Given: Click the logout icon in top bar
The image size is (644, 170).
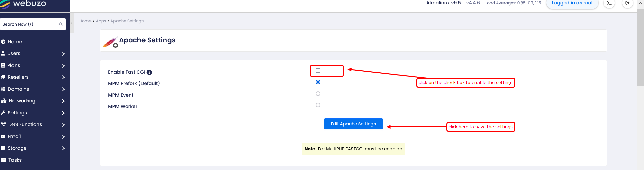Looking at the screenshot, I should point(627,3).
